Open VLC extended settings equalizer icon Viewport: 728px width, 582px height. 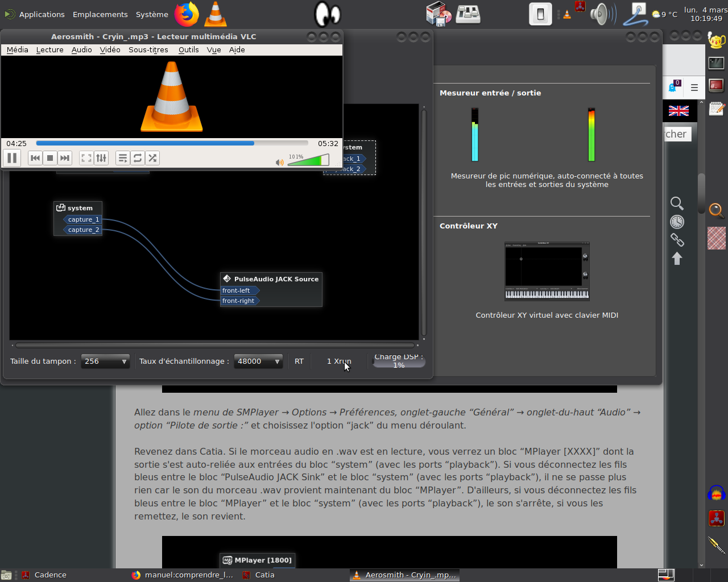click(101, 158)
